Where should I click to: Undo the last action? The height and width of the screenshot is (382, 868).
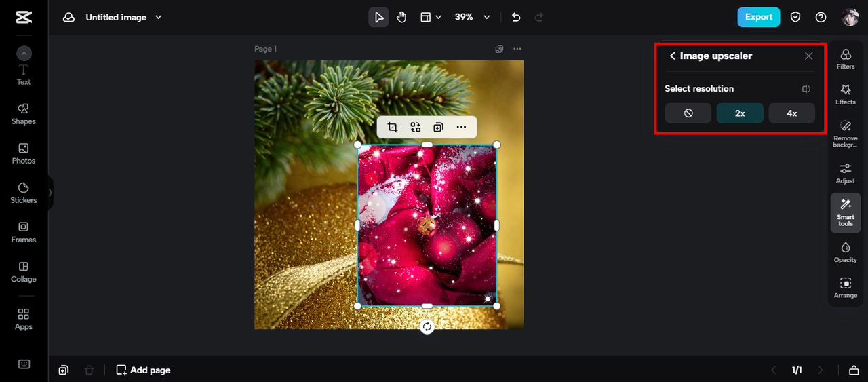pos(516,17)
